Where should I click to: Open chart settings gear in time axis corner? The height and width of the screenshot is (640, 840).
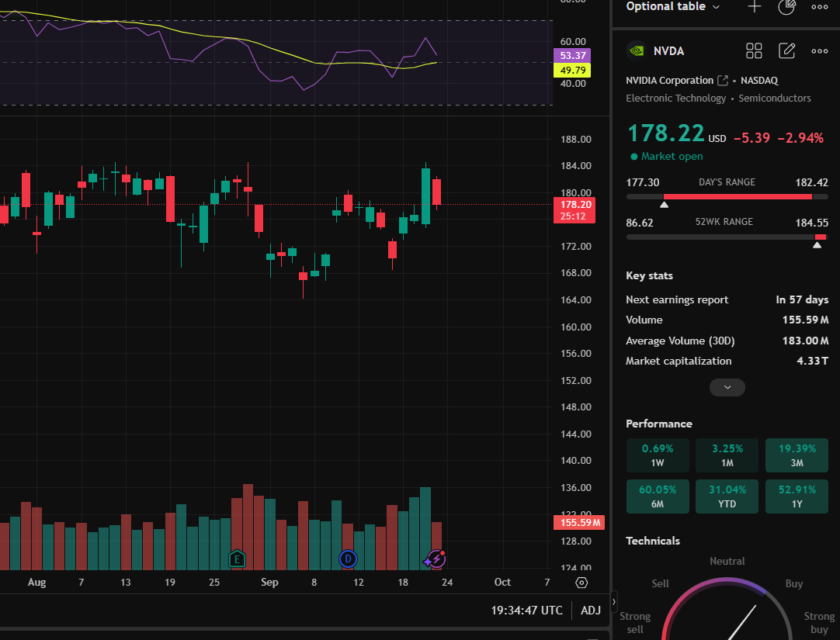581,583
